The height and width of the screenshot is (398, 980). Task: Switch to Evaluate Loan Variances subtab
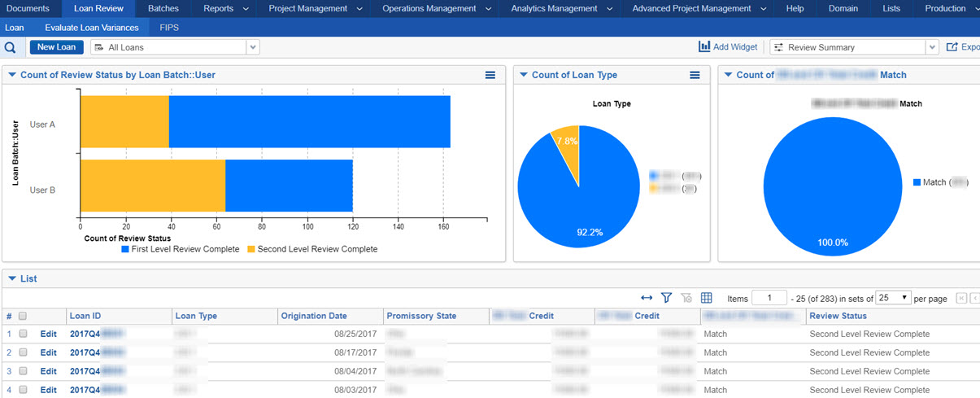[x=92, y=28]
